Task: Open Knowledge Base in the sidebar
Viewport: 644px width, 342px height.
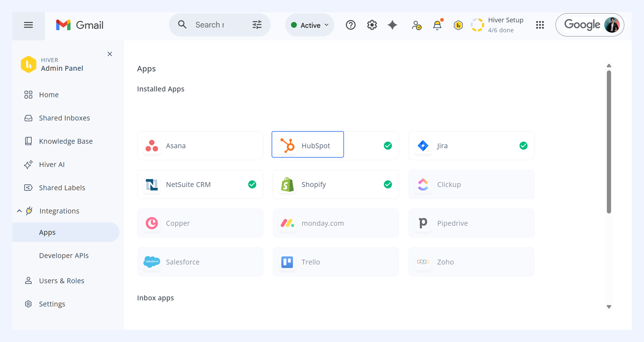Action: coord(66,141)
